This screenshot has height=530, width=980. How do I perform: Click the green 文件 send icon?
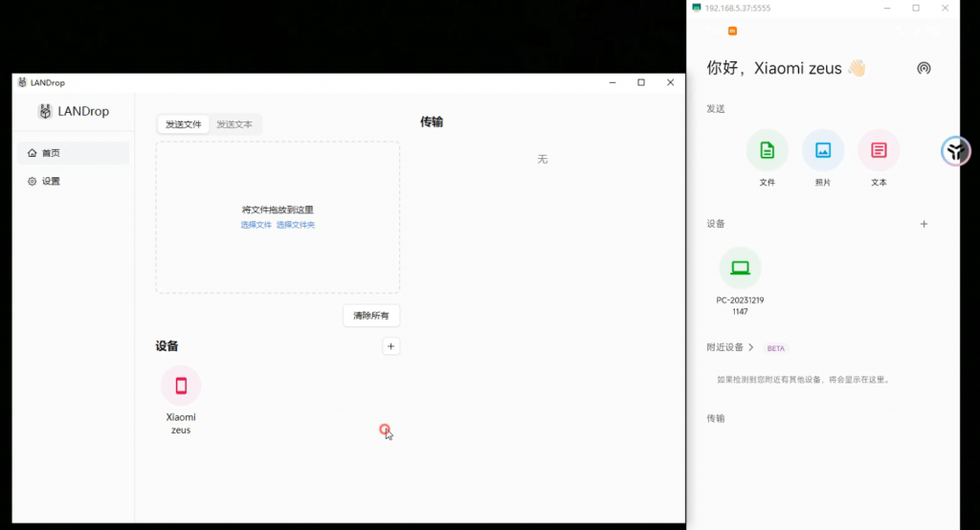pyautogui.click(x=767, y=150)
